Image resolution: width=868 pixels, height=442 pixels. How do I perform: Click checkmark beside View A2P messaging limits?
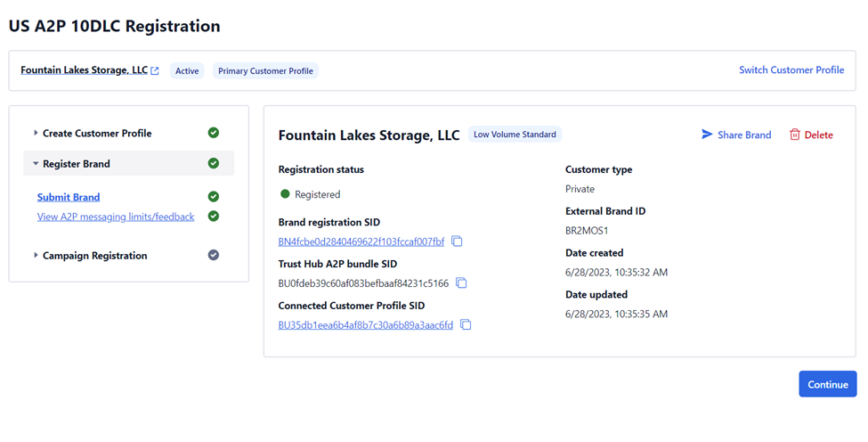213,216
